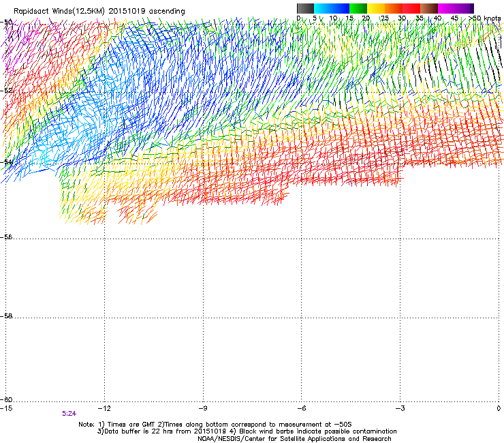Viewport: 504px width, 443px height.
Task: Click the 'Rapidsact Winds(12.5KM) 20151019 ascending' title
Action: [x=99, y=12]
